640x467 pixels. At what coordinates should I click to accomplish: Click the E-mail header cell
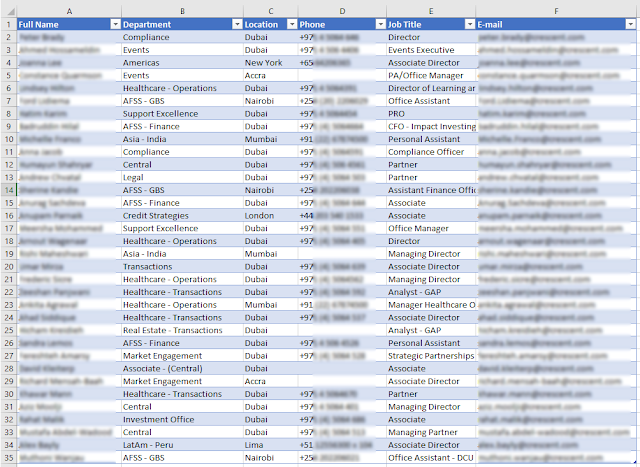point(556,24)
